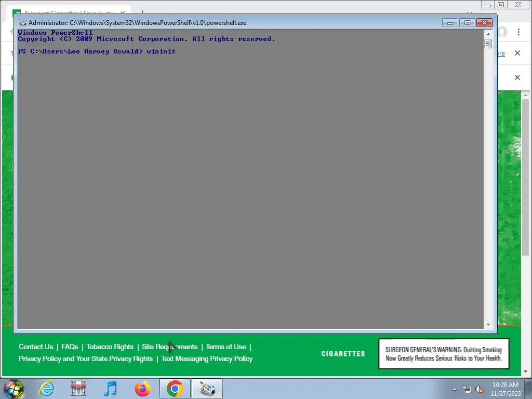Click PowerShell scrollbar up arrow
This screenshot has height=399, width=532.
click(x=488, y=34)
